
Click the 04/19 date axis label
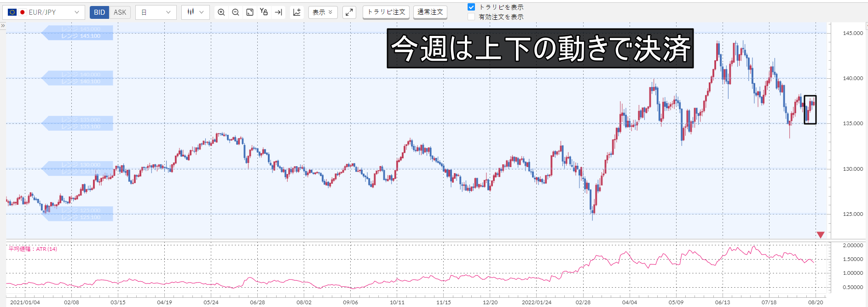(164, 302)
